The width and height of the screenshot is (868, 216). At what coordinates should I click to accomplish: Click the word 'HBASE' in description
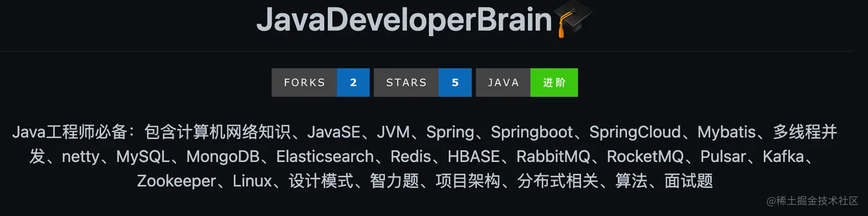coord(474,156)
